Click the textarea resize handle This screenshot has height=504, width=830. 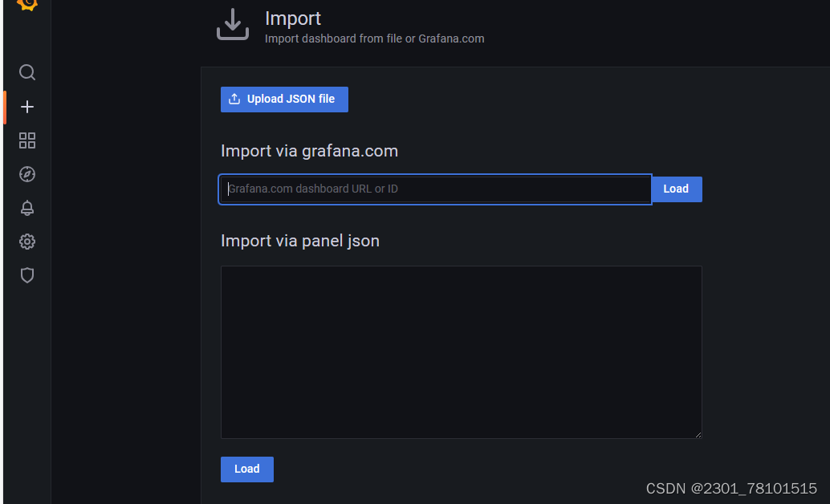pyautogui.click(x=698, y=434)
